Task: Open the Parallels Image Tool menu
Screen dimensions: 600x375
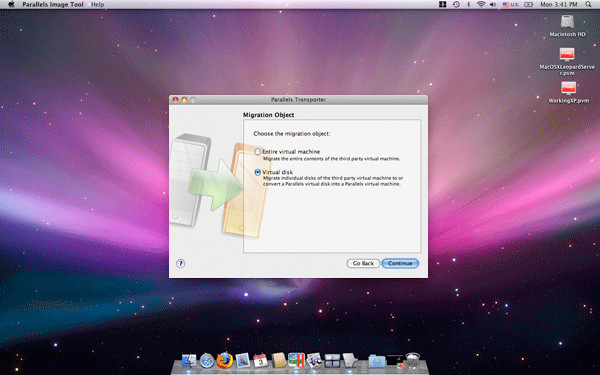Action: (x=53, y=5)
